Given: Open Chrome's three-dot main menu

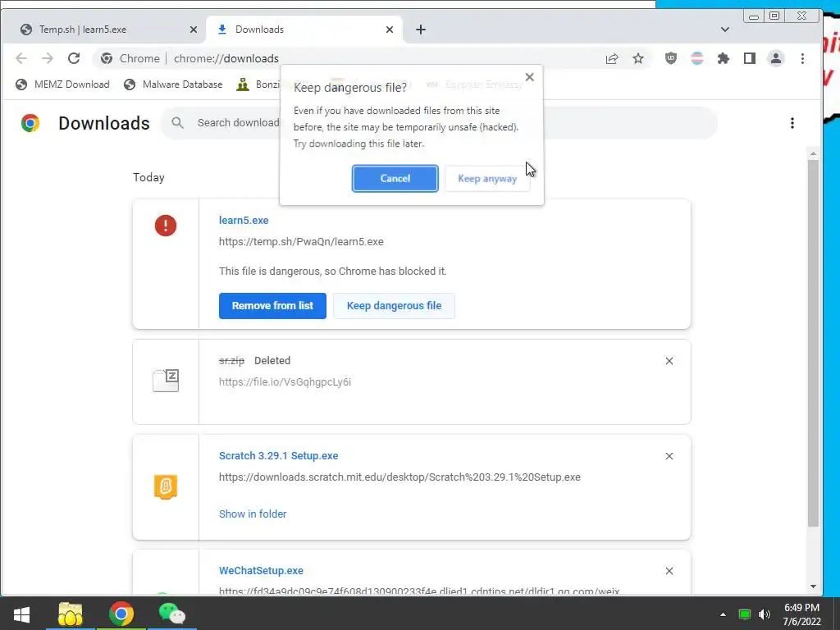Looking at the screenshot, I should coord(802,58).
